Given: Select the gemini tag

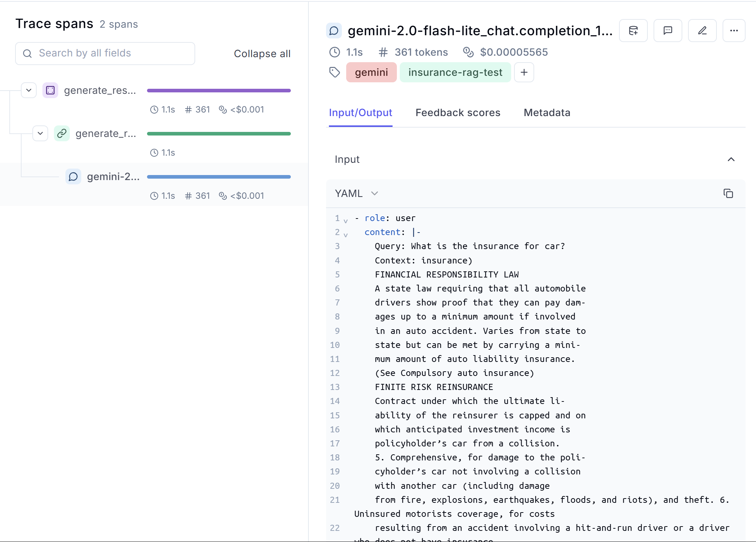Looking at the screenshot, I should click(371, 72).
